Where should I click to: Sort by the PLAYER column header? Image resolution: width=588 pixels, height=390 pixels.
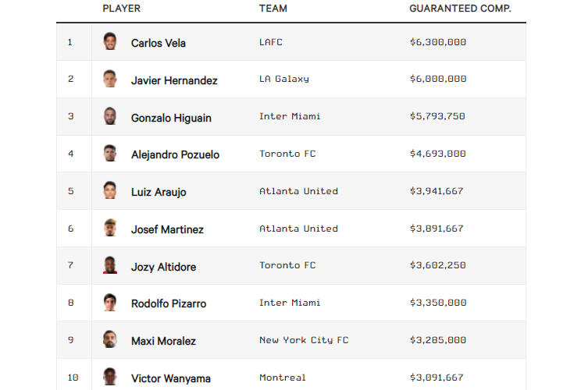point(121,9)
